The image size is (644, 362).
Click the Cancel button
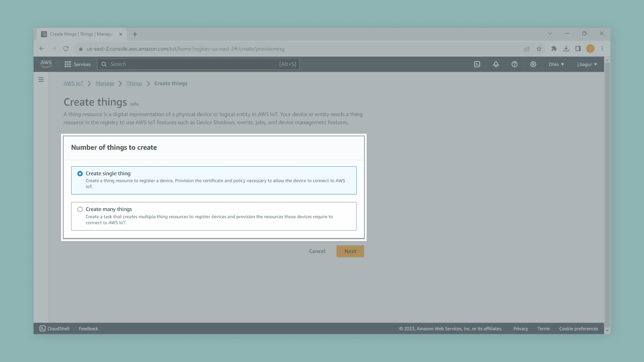[317, 251]
